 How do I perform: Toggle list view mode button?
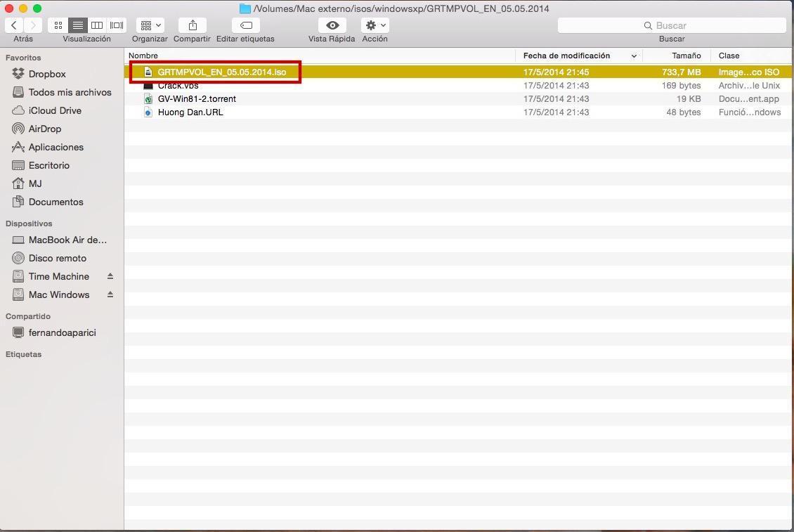point(78,25)
